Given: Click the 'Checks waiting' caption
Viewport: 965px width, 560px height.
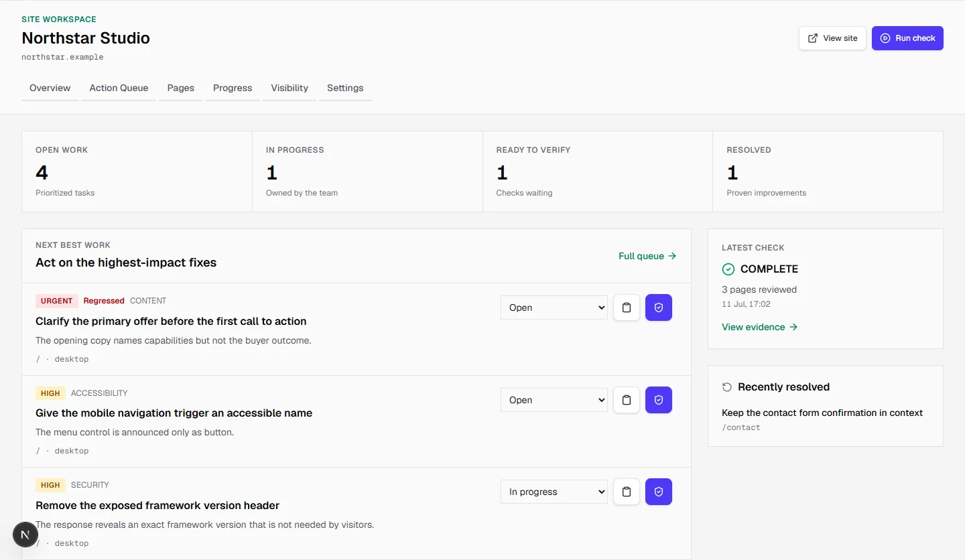Looking at the screenshot, I should [x=525, y=193].
